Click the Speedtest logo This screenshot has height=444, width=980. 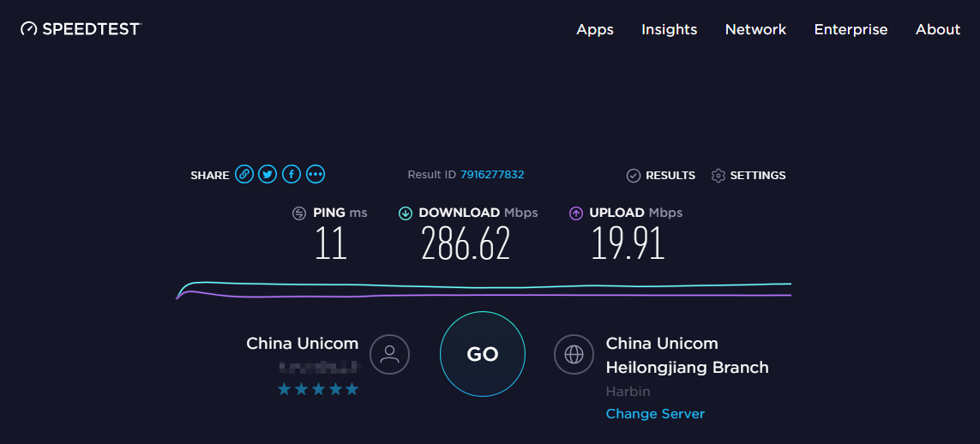click(x=81, y=29)
